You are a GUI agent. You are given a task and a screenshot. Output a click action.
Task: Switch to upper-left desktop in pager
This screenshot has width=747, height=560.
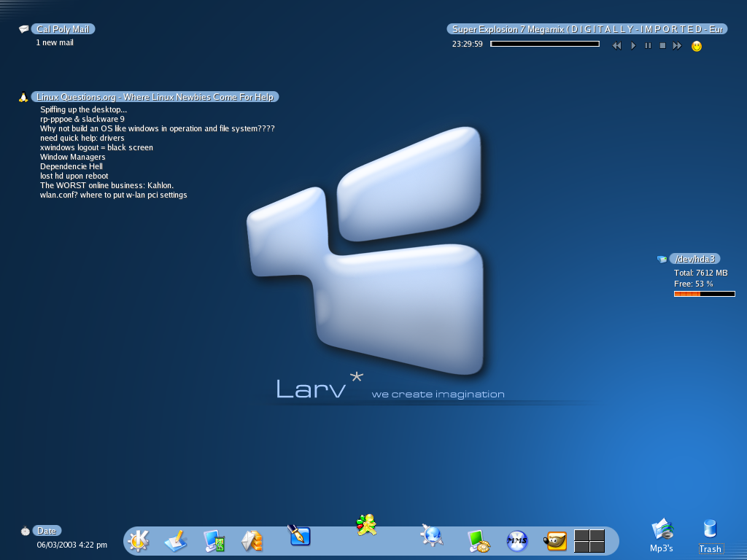[x=581, y=535]
